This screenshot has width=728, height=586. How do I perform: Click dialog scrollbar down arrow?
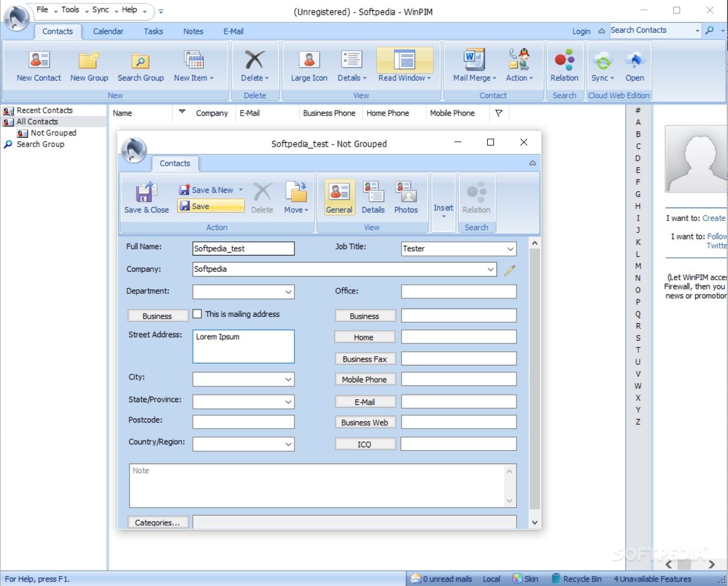point(535,522)
